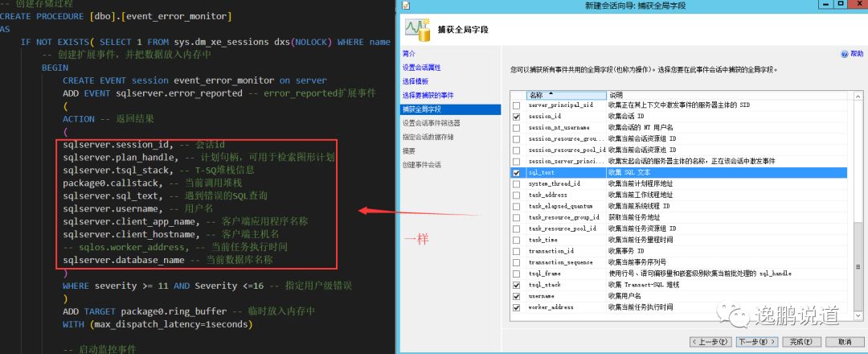This screenshot has width=868, height=354.
Task: Open the 帮助 help icon in the wizard
Action: (844, 54)
